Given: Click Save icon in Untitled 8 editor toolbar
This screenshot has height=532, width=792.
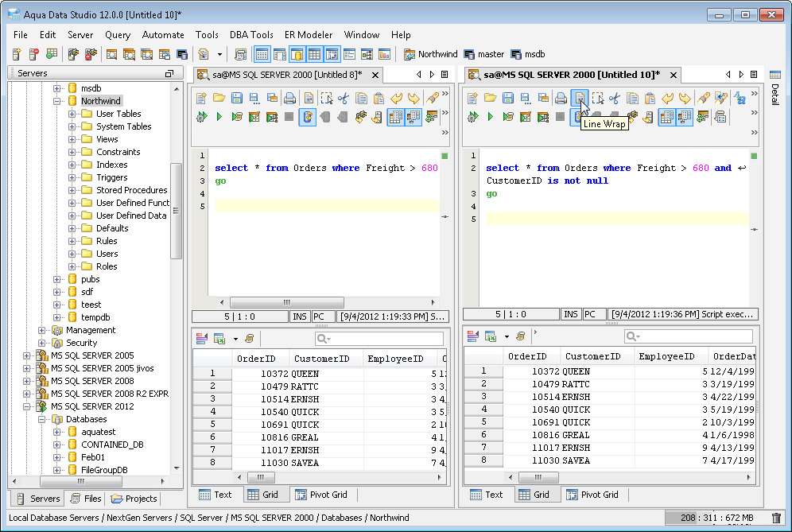Looking at the screenshot, I should click(x=237, y=98).
